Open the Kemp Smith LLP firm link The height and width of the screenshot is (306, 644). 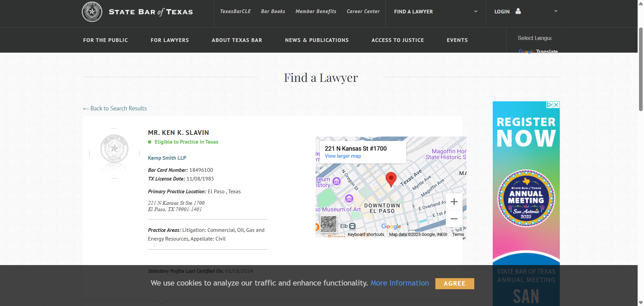(167, 158)
